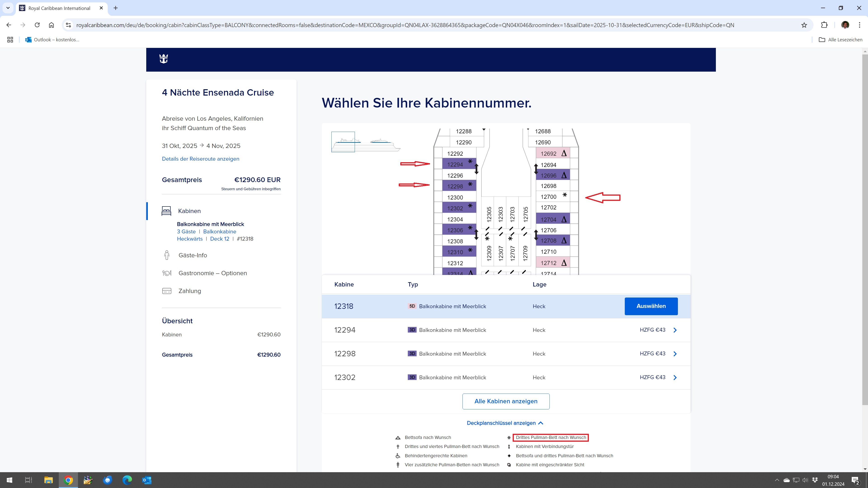868x488 pixels.
Task: Click the browser back arrow
Action: pos(9,25)
